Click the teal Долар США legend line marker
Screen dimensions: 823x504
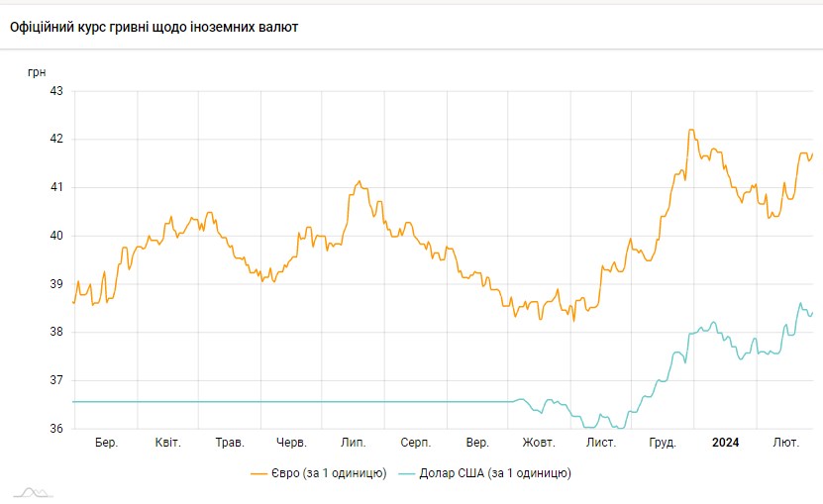(408, 473)
